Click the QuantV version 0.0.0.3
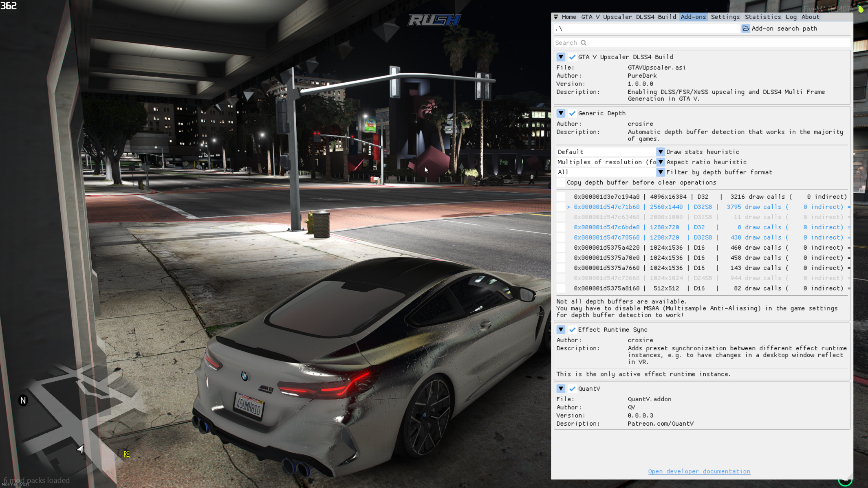This screenshot has height=488, width=868. click(640, 415)
